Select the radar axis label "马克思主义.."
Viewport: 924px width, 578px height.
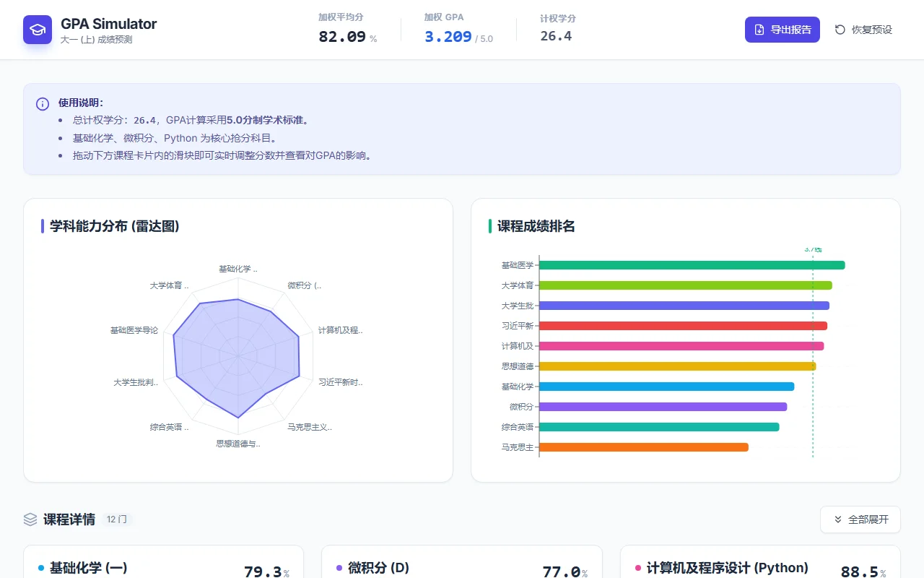pyautogui.click(x=310, y=427)
